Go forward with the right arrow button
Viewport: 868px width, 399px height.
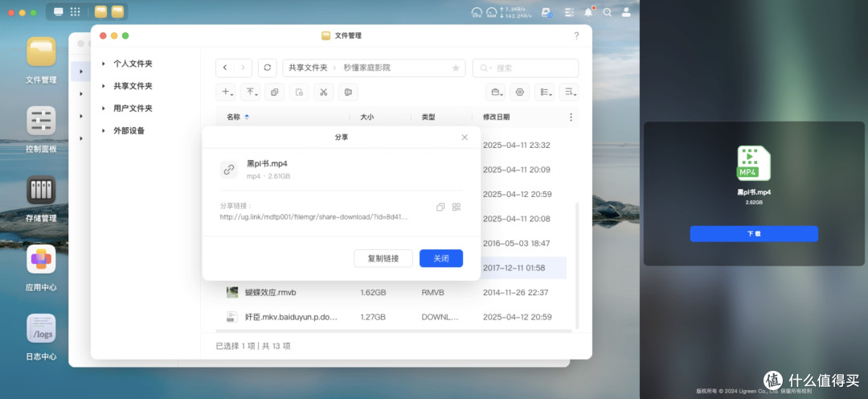pyautogui.click(x=243, y=68)
